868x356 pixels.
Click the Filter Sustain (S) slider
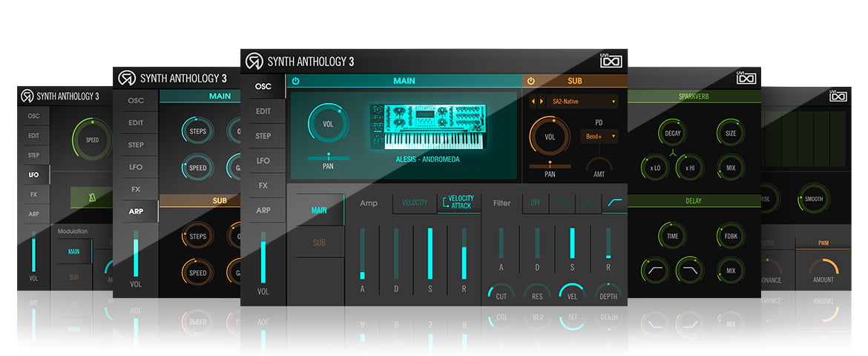click(x=573, y=243)
